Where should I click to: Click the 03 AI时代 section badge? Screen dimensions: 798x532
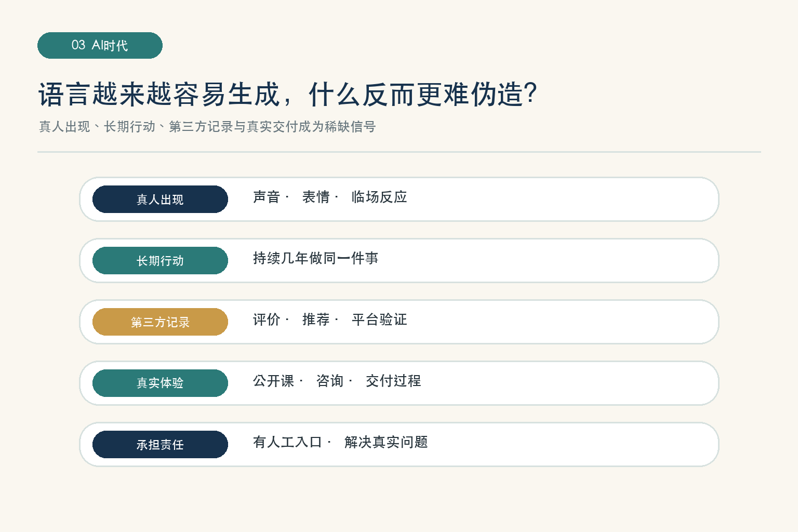pyautogui.click(x=100, y=45)
